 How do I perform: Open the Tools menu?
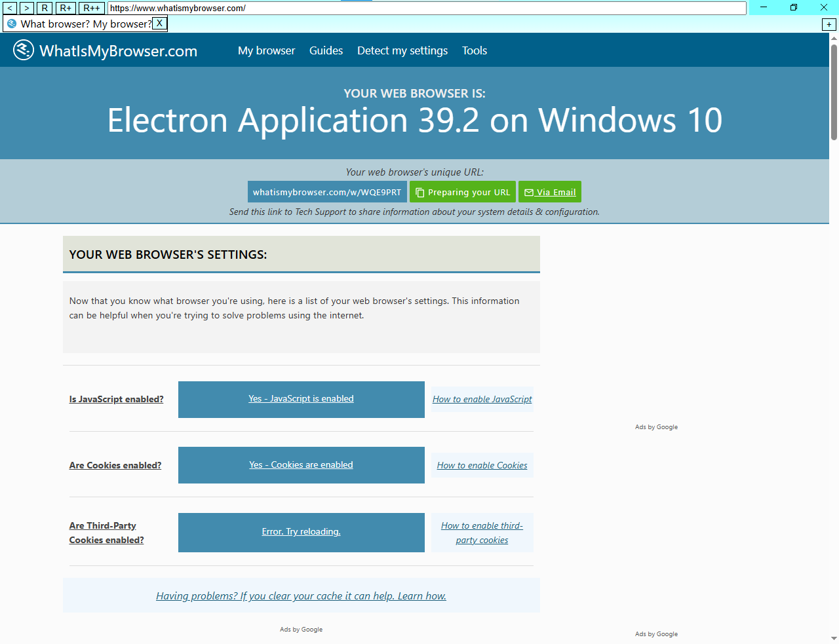(475, 50)
